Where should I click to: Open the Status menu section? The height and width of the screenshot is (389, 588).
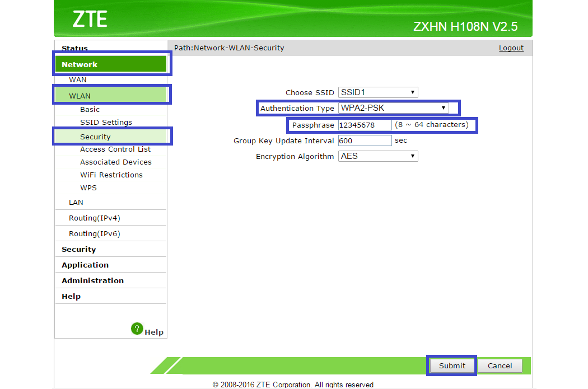point(74,48)
